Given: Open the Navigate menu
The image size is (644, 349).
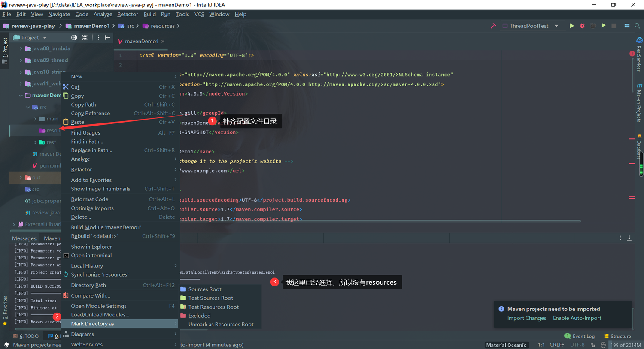Looking at the screenshot, I should (59, 14).
